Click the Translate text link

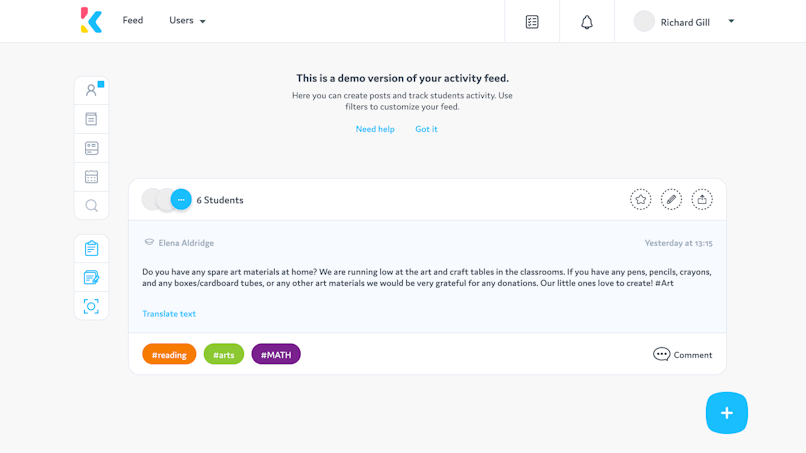(x=169, y=314)
